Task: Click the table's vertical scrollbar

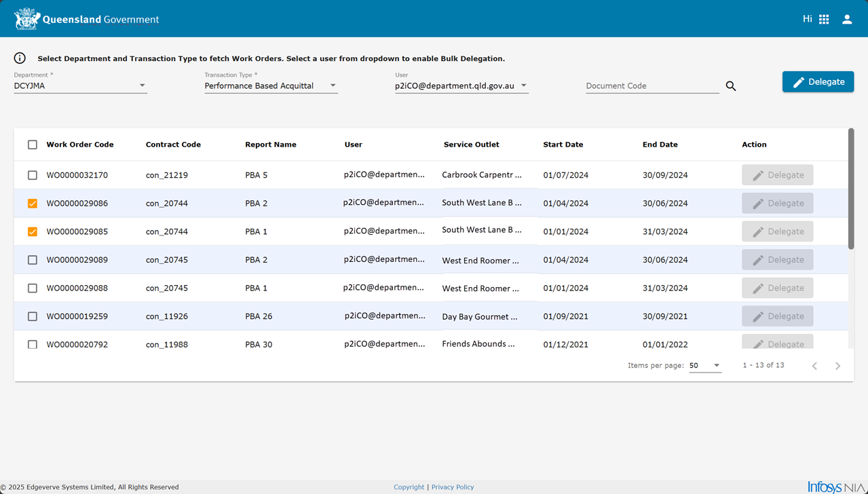Action: (851, 189)
